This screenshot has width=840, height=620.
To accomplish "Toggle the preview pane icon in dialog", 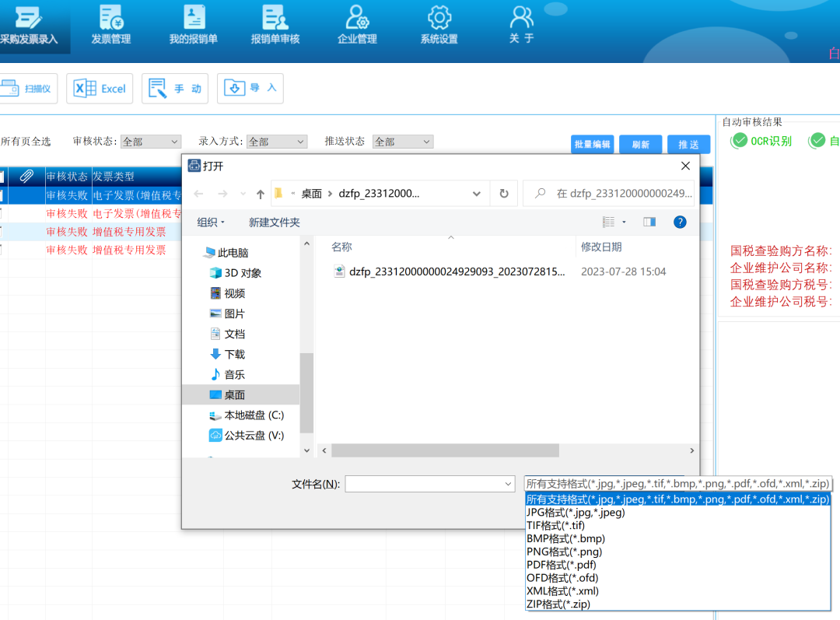I will pyautogui.click(x=649, y=222).
